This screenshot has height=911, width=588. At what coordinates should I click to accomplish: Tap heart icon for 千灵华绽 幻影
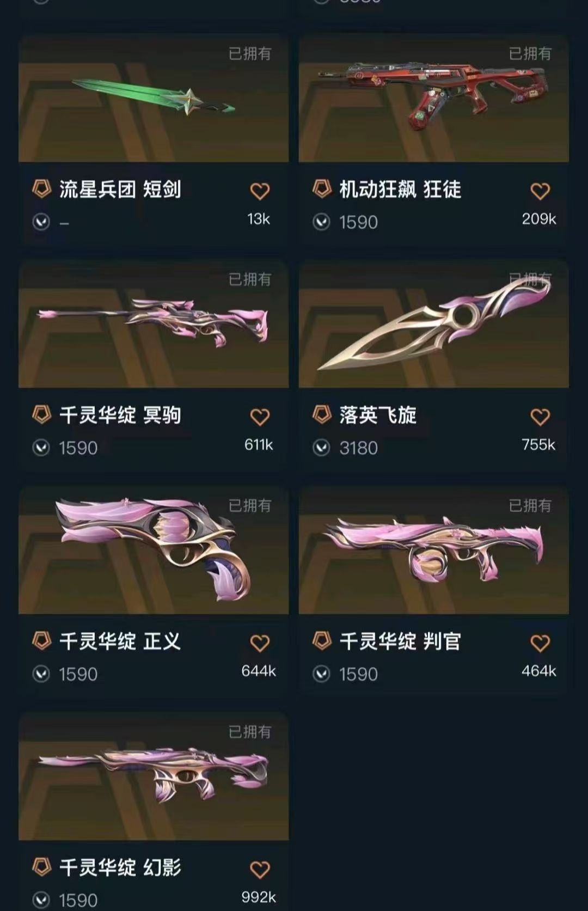(260, 869)
